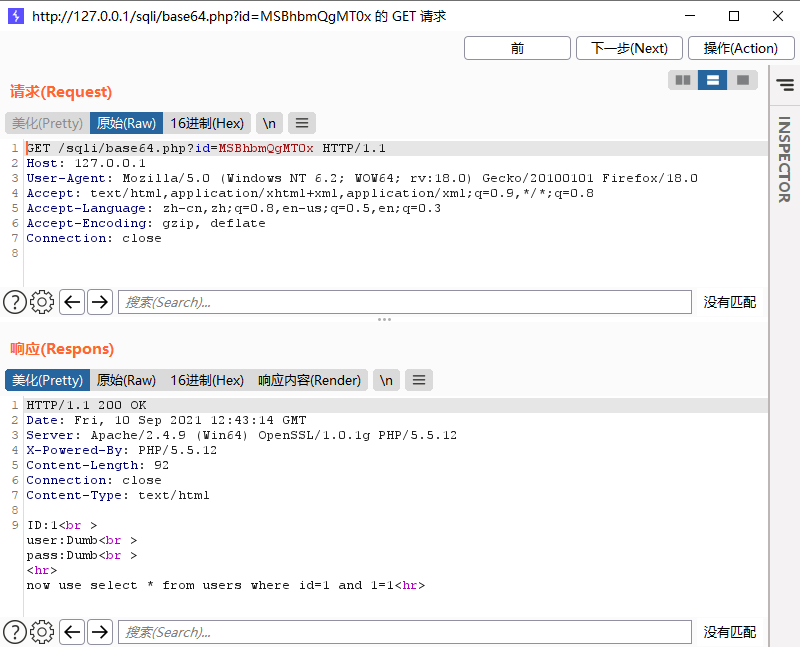Click the 前 (previous) button
The image size is (800, 647).
517,48
